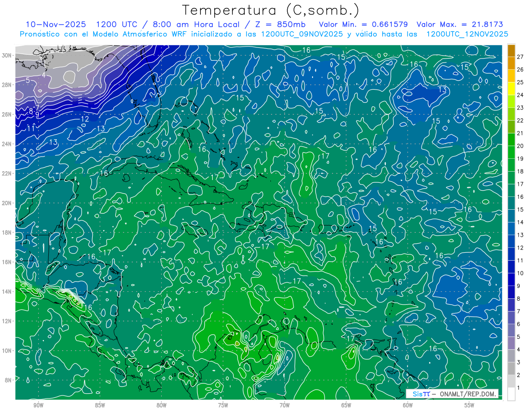This screenshot has height=411, width=532.
Task: Click the 16N latitude label
Action: coord(7,262)
